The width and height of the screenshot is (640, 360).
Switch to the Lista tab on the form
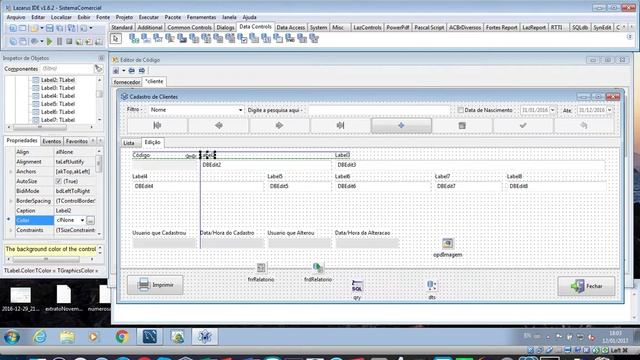pyautogui.click(x=129, y=143)
